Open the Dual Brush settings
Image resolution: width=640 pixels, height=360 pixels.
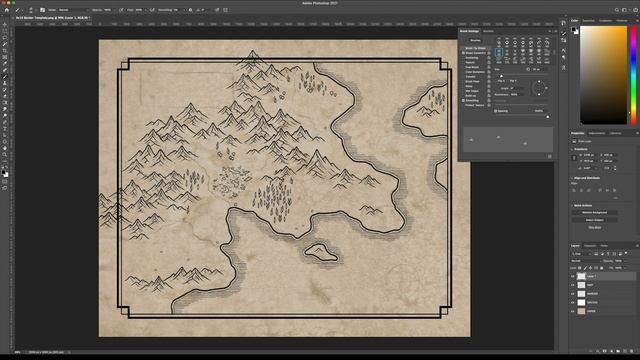[x=472, y=67]
